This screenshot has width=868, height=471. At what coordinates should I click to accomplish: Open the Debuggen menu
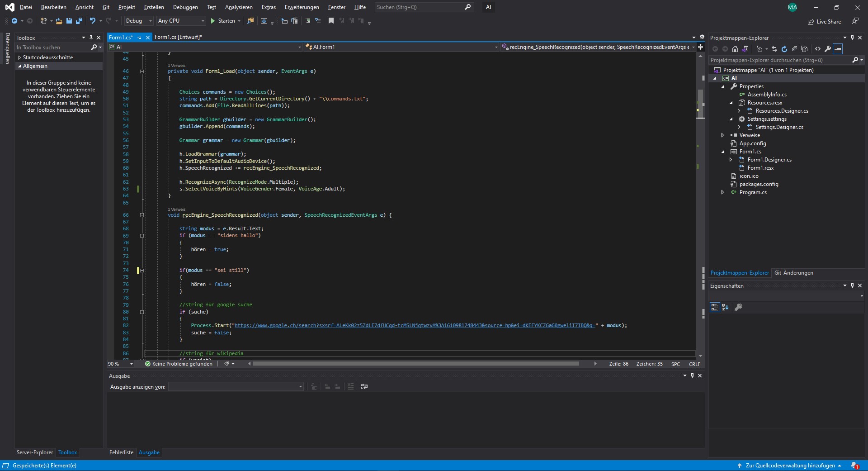point(185,7)
